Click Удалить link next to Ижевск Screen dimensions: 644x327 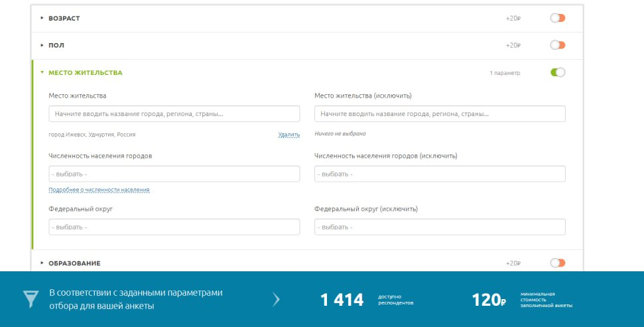coord(289,135)
